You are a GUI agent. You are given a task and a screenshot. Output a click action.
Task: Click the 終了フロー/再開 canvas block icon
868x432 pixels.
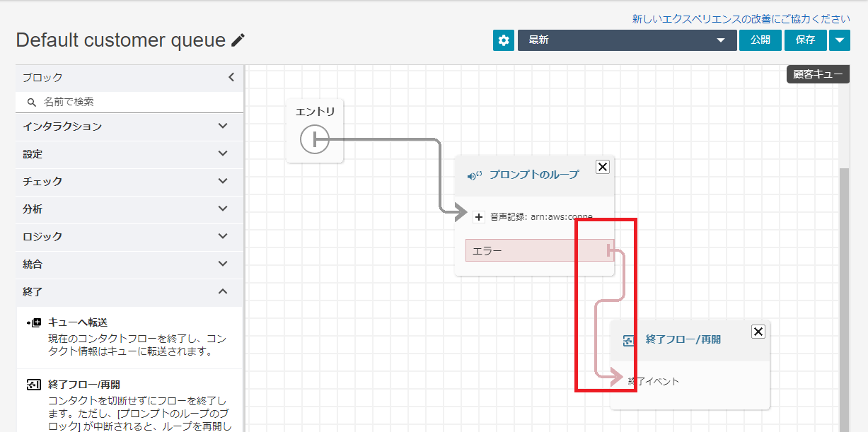click(x=628, y=341)
